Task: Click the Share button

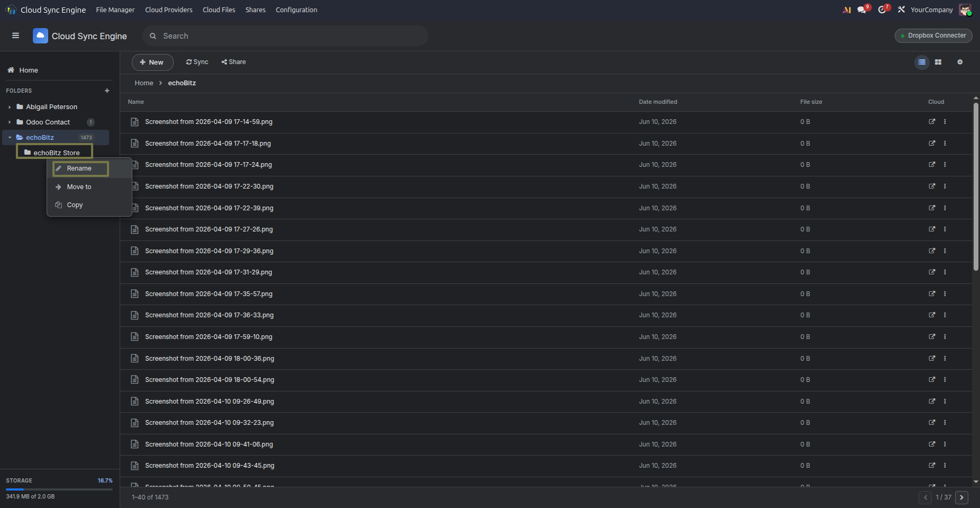Action: [x=233, y=62]
